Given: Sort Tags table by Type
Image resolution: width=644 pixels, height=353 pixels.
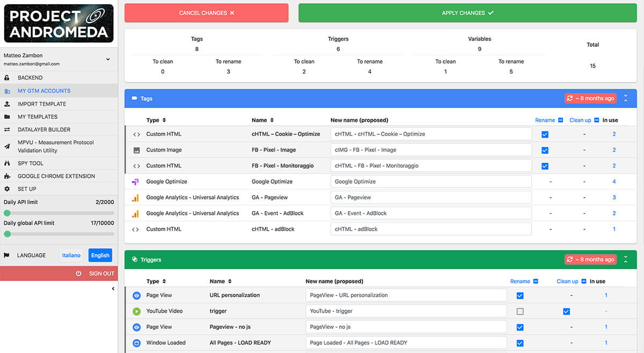Looking at the screenshot, I should point(164,120).
